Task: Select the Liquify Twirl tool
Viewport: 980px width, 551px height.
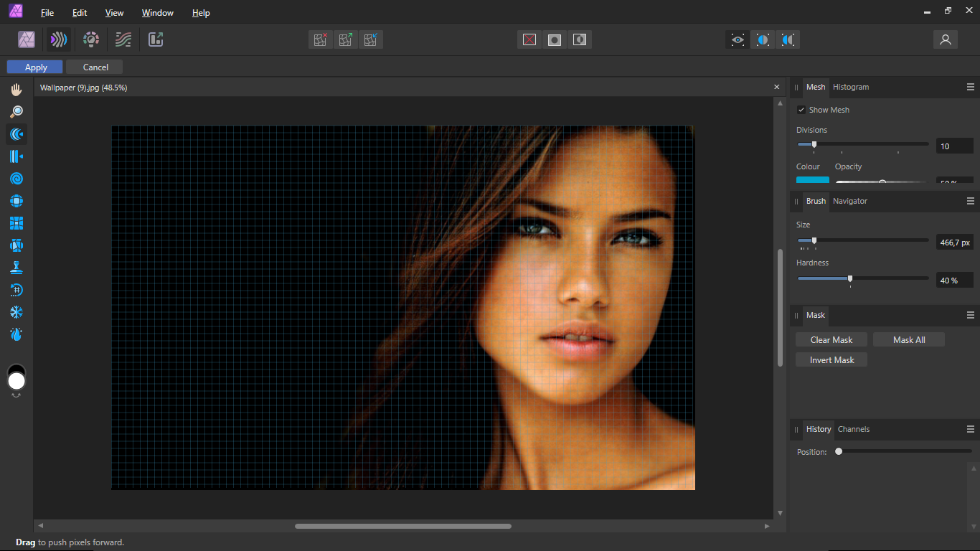Action: coord(17,179)
